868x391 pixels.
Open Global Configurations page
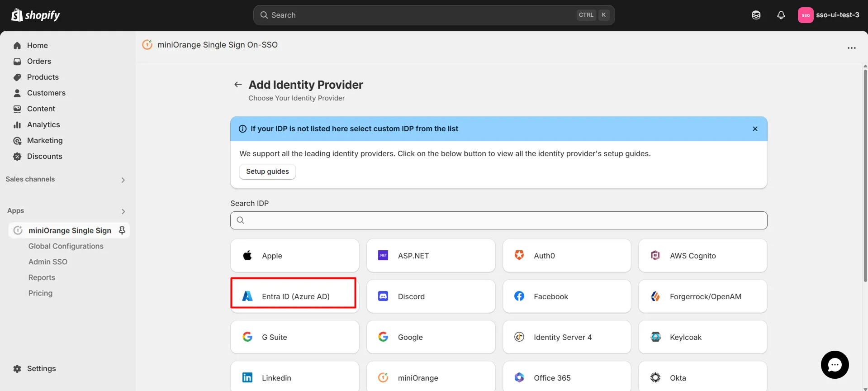[66, 246]
